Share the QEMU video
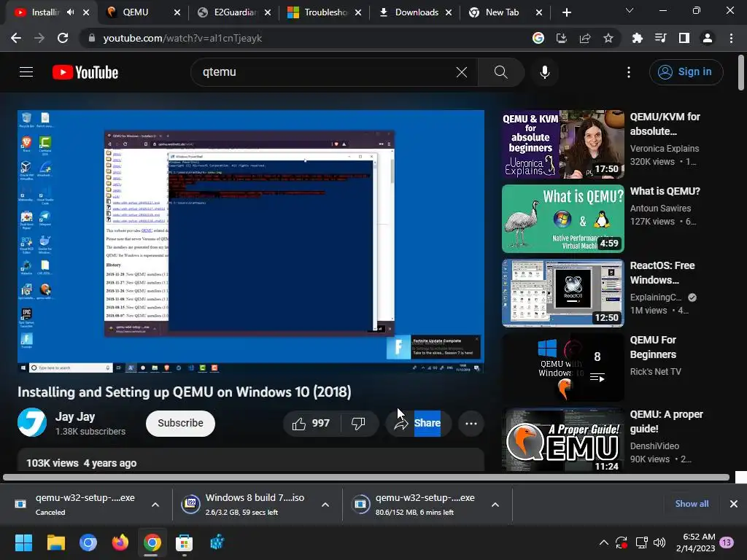Screen dimensions: 747x560 tap(418, 424)
